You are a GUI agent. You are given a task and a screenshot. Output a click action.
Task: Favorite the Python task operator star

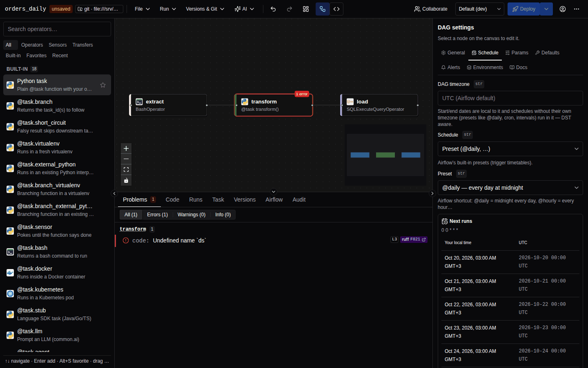pos(103,85)
